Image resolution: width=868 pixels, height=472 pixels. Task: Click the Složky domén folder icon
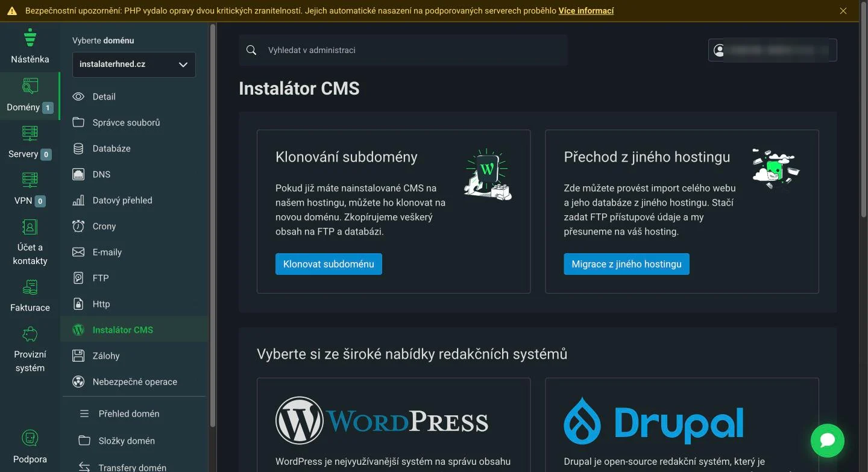coord(84,440)
